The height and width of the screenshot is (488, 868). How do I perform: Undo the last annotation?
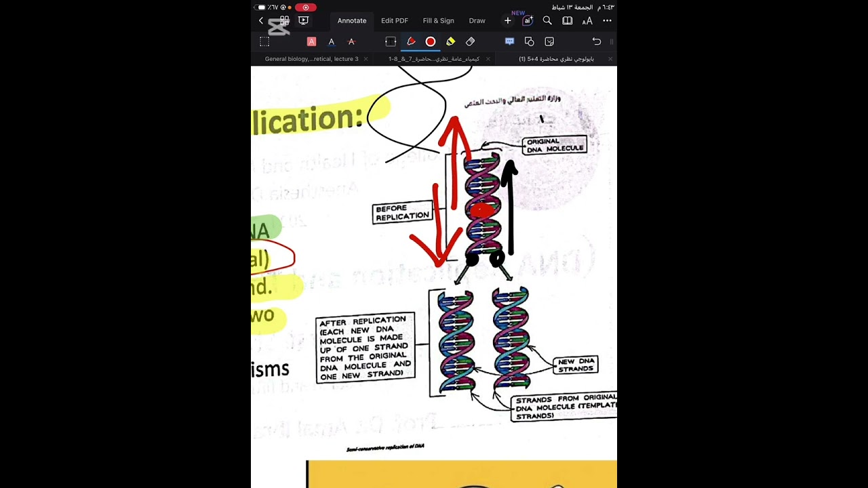[x=597, y=42]
